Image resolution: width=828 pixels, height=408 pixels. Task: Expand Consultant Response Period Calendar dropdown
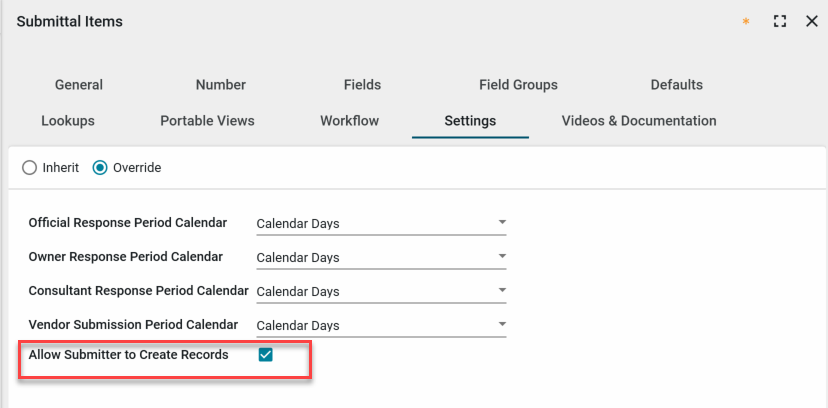381,291
